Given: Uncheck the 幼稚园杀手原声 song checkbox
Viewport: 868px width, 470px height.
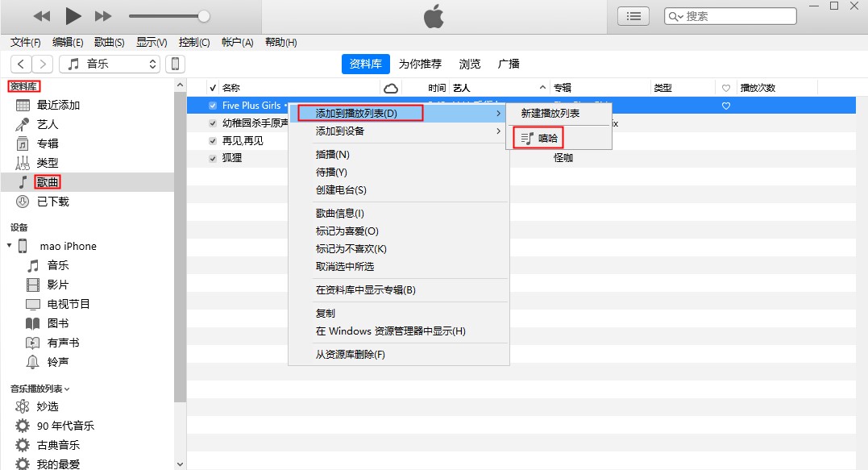Looking at the screenshot, I should [x=213, y=123].
